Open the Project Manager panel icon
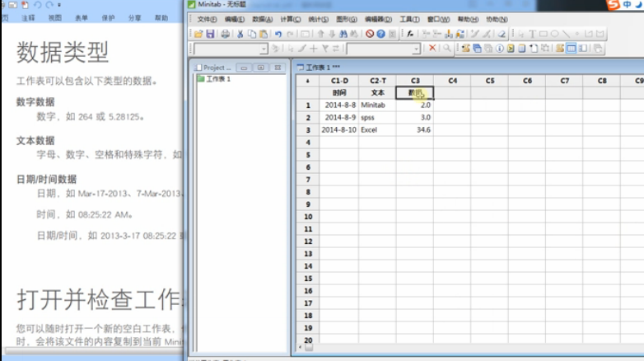The width and height of the screenshot is (644, 361). pyautogui.click(x=582, y=49)
